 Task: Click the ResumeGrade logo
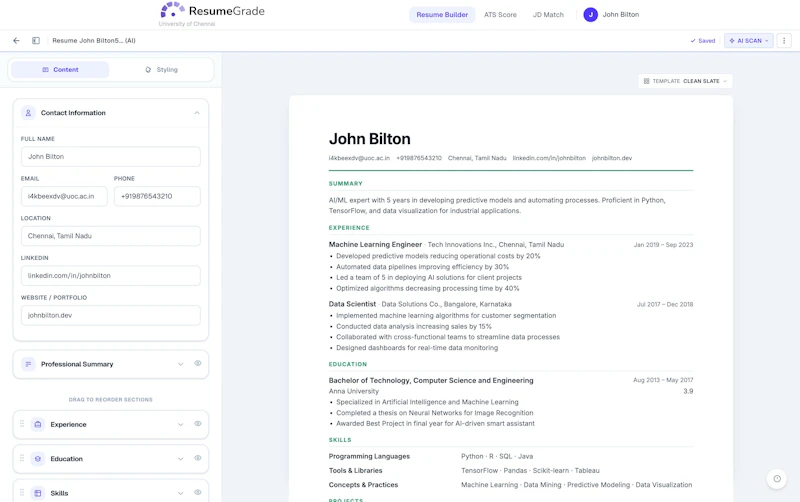click(x=212, y=11)
